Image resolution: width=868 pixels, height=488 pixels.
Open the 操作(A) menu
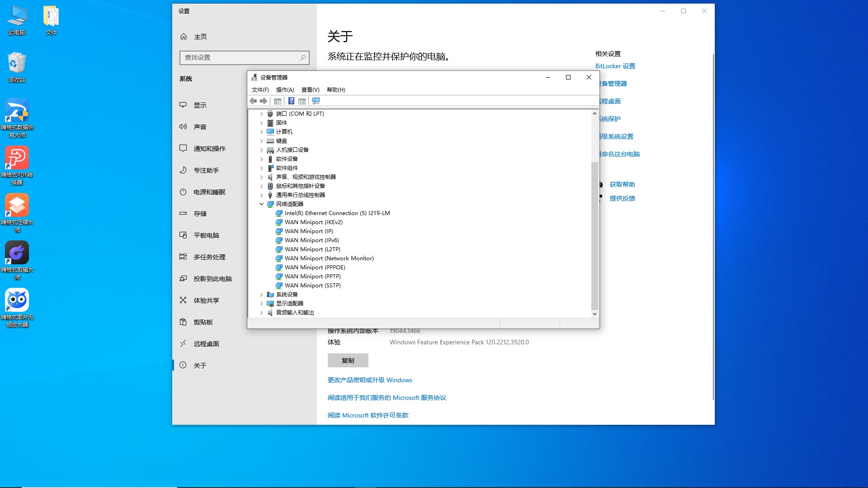(285, 89)
